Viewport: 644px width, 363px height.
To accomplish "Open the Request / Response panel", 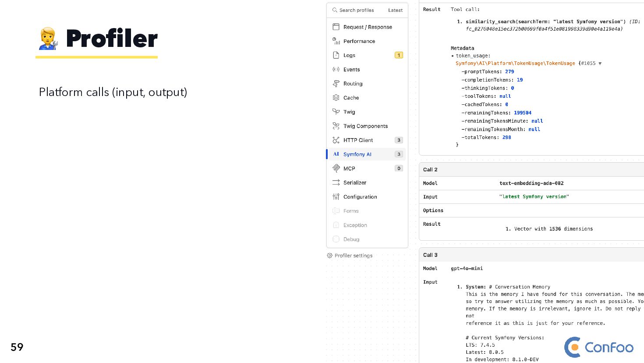I will [x=367, y=27].
